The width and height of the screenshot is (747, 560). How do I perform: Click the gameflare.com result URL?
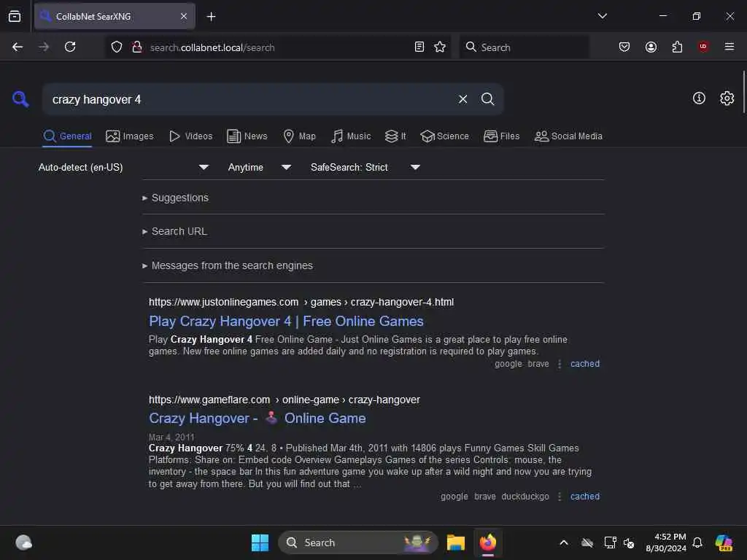click(284, 400)
